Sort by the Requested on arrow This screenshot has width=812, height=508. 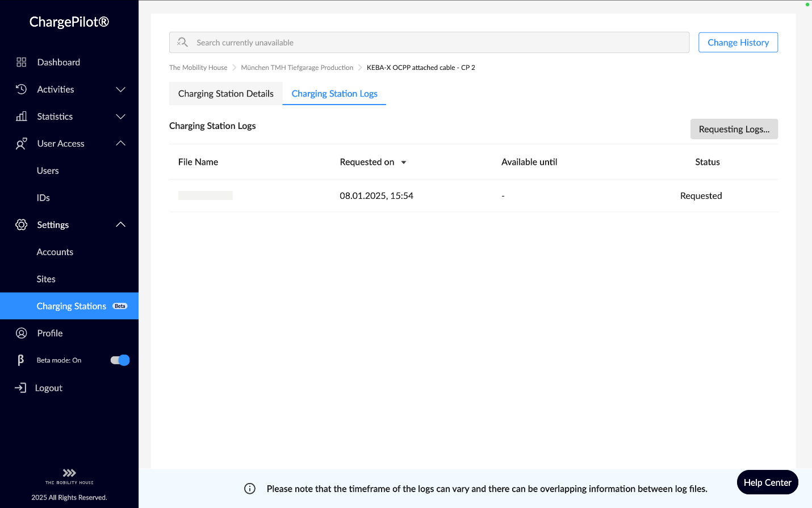pos(404,163)
